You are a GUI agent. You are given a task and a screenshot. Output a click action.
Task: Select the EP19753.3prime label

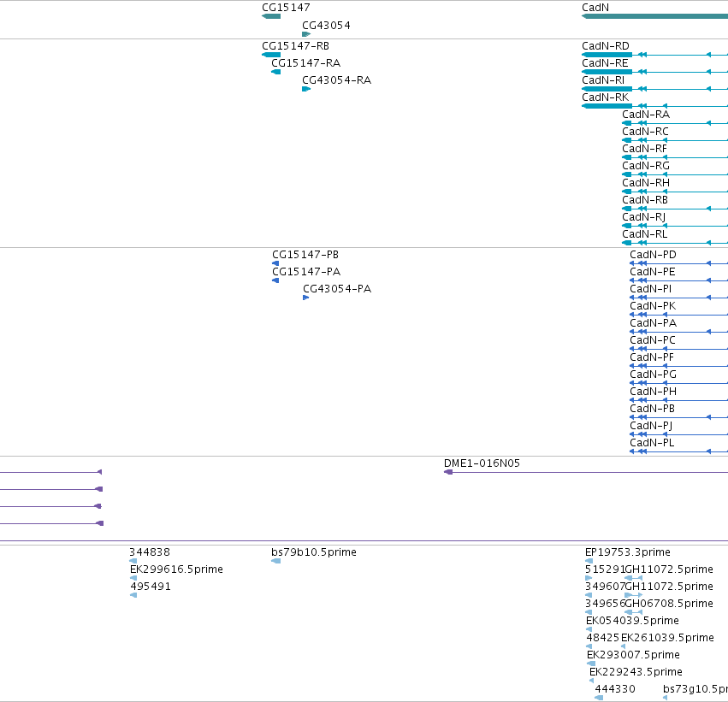click(x=628, y=552)
